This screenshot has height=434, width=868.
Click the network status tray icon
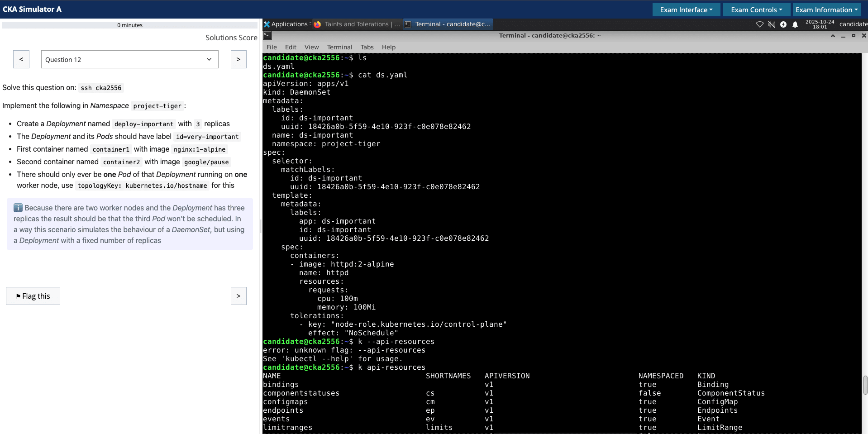tap(760, 24)
